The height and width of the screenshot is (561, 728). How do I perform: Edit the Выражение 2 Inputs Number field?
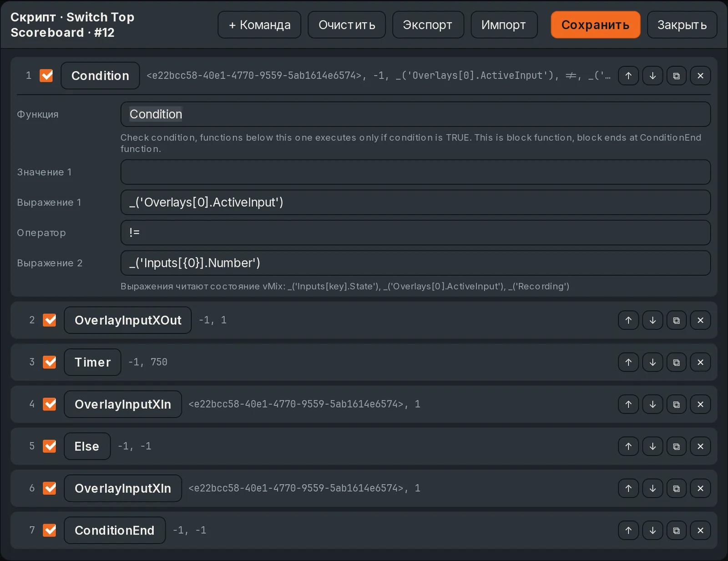click(x=415, y=263)
